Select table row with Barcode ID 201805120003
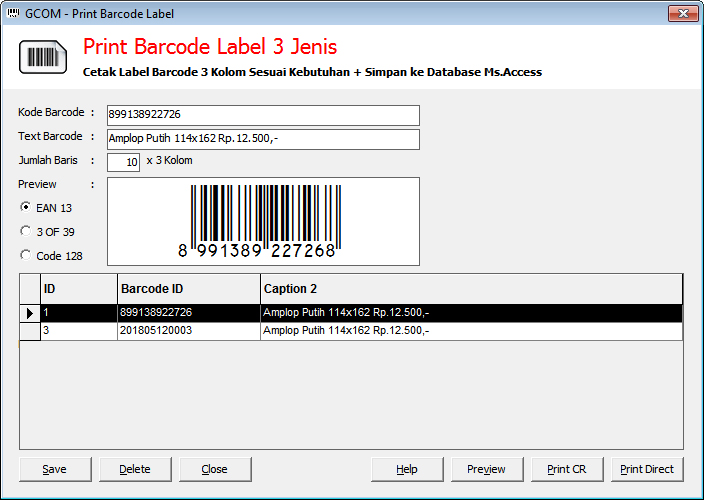 point(188,331)
